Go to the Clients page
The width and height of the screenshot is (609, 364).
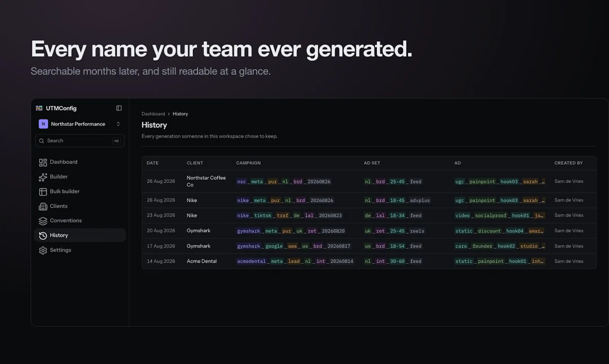[80, 206]
